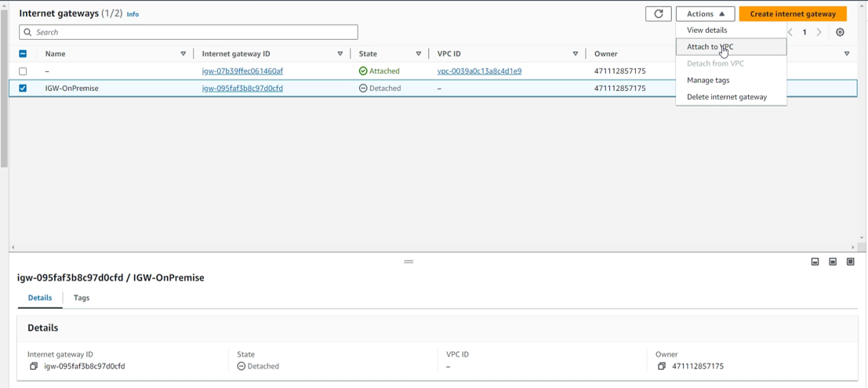The width and height of the screenshot is (868, 388).
Task: Copy the Internet gateway ID in Details
Action: pyautogui.click(x=34, y=366)
